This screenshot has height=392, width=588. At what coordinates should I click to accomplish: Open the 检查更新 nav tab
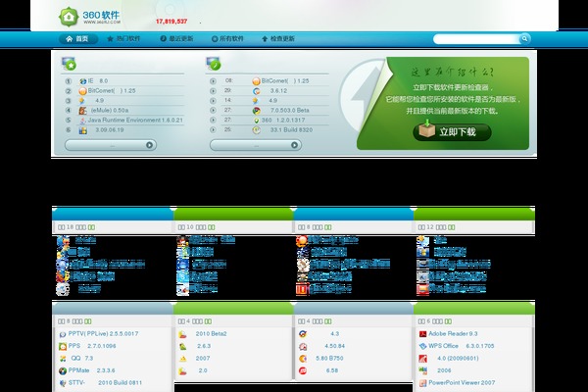(278, 38)
